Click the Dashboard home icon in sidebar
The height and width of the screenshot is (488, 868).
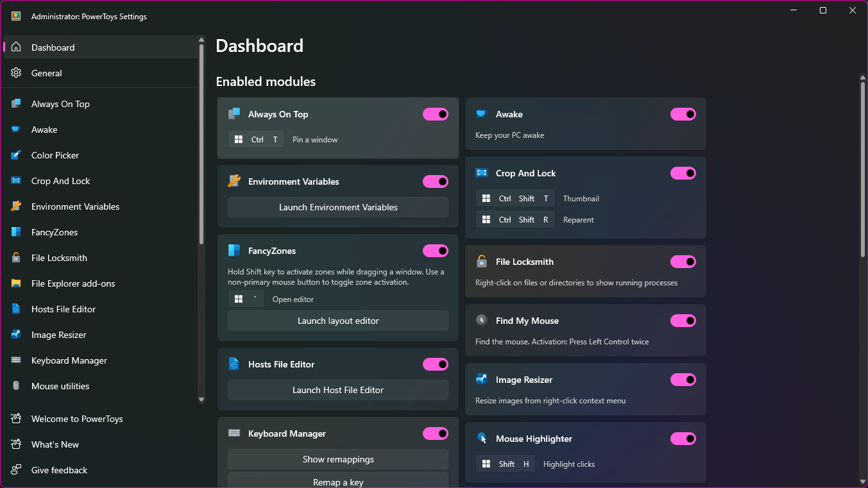[x=16, y=47]
